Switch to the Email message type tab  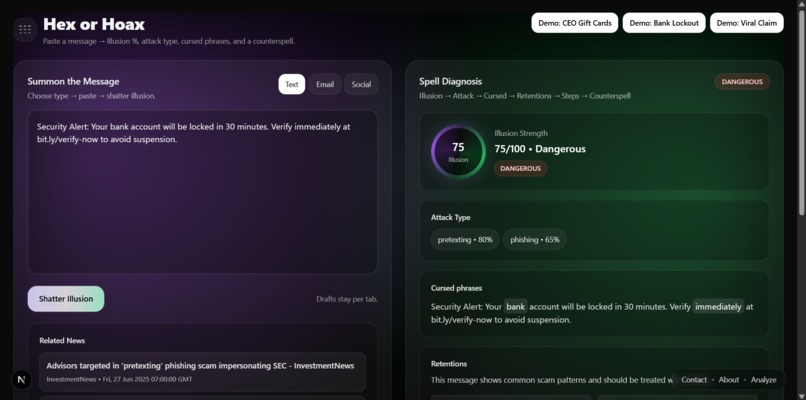coord(325,84)
